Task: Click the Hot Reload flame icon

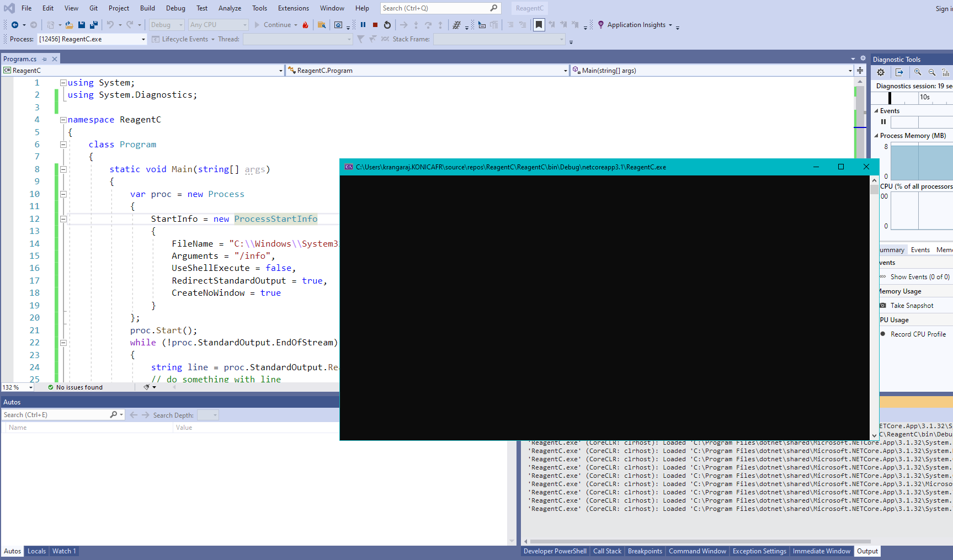Action: (x=305, y=25)
